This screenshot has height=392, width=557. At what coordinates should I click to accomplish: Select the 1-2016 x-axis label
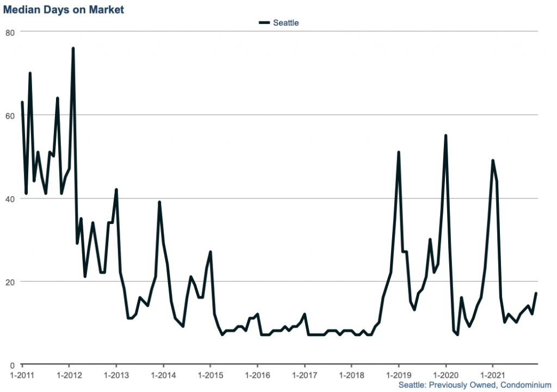point(257,375)
